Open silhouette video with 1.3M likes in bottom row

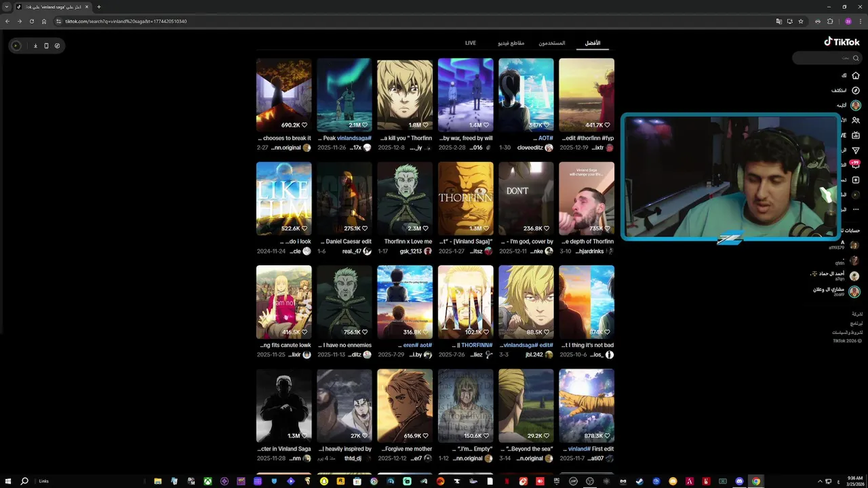click(283, 406)
